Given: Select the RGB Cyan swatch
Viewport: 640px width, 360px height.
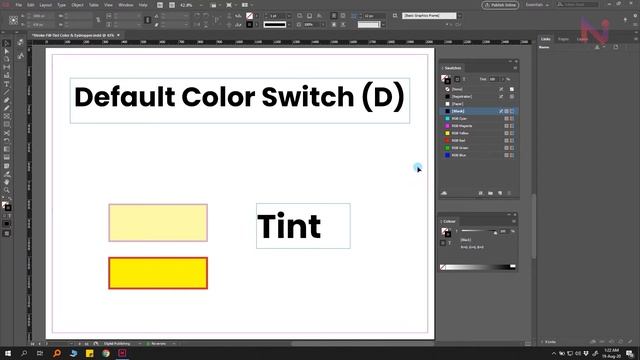Looking at the screenshot, I should pos(479,118).
